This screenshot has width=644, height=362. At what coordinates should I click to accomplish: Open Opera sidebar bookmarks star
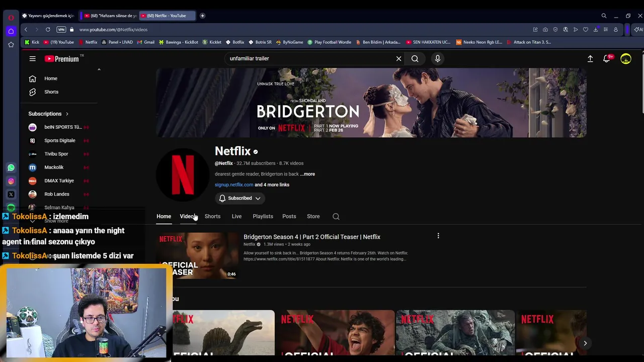coord(11,45)
